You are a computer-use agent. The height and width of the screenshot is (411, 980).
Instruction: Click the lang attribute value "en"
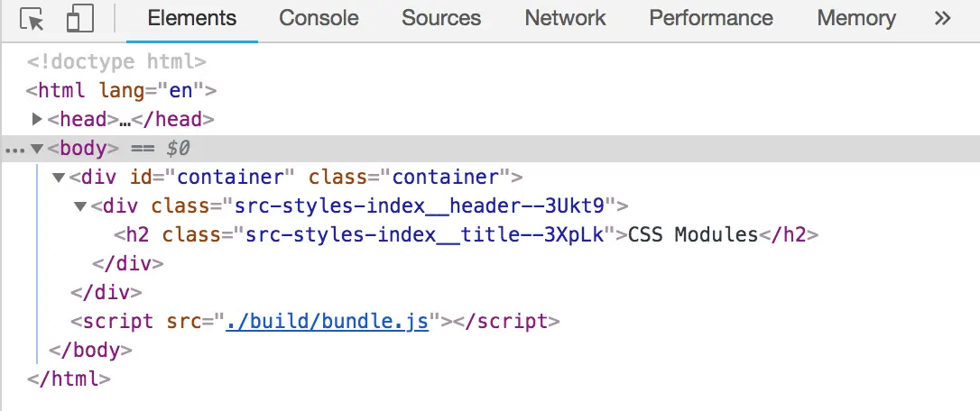[180, 90]
